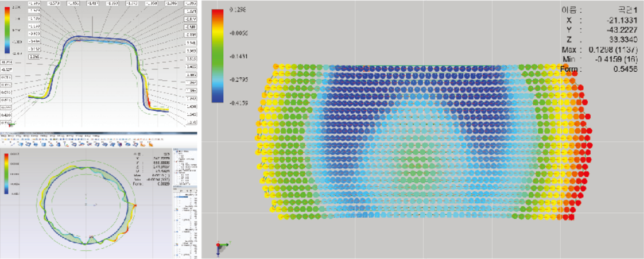Screen dimensions: 644x259
Task: Click red top of surface deviation color scale
Action: point(218,15)
